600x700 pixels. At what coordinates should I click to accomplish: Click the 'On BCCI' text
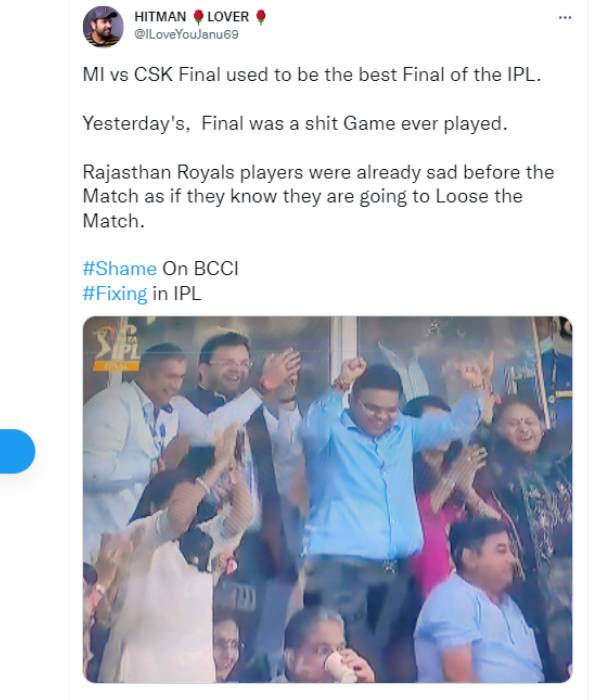click(200, 269)
